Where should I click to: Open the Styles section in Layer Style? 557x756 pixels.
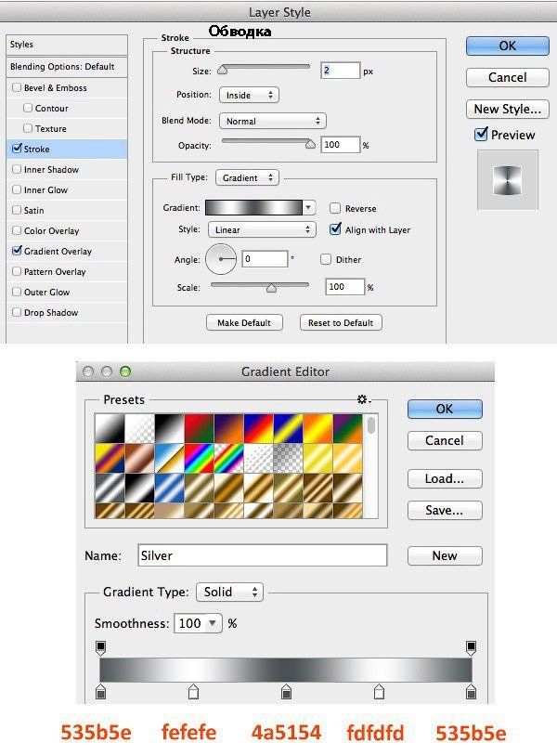[67, 45]
